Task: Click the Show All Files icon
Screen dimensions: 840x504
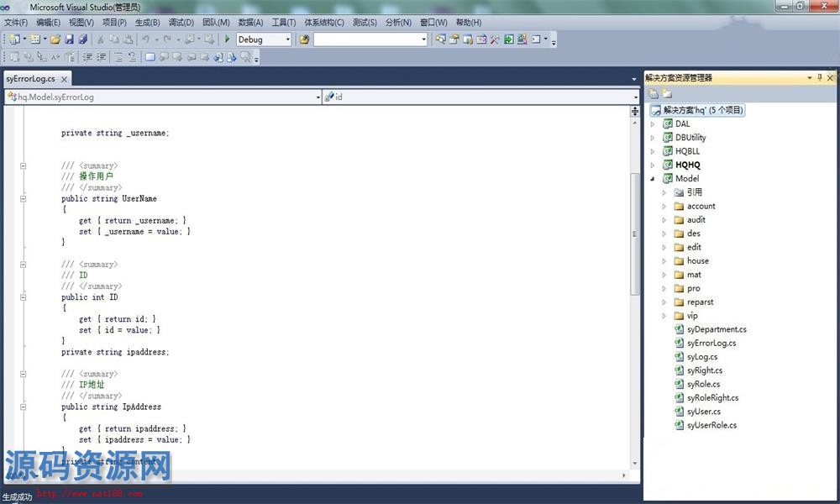Action: pyautogui.click(x=667, y=94)
